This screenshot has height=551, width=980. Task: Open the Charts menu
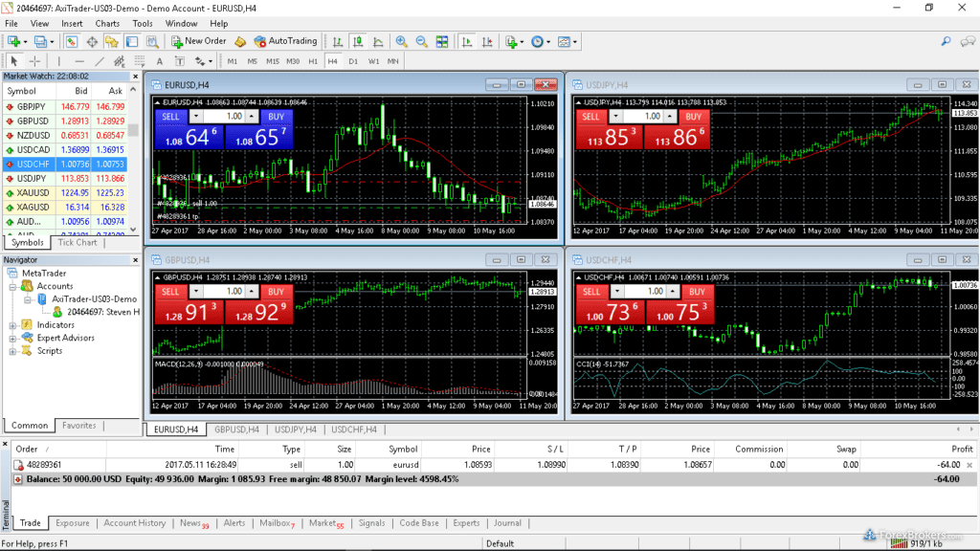coord(106,23)
